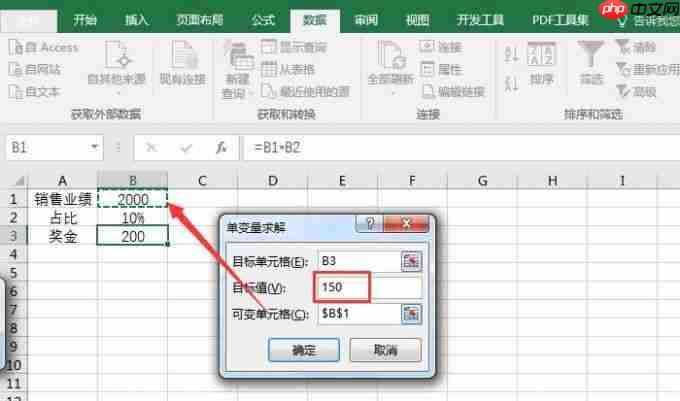Click cell A2 占比
This screenshot has height=401, width=680.
[x=62, y=218]
